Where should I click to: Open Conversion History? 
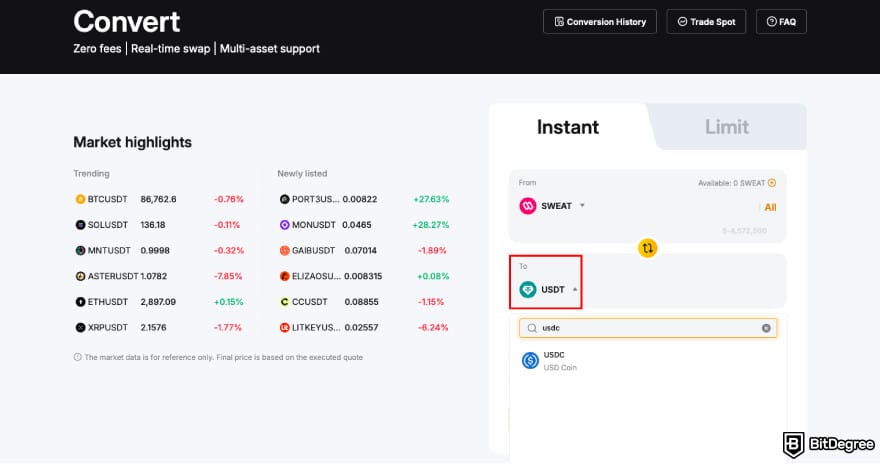(x=599, y=22)
